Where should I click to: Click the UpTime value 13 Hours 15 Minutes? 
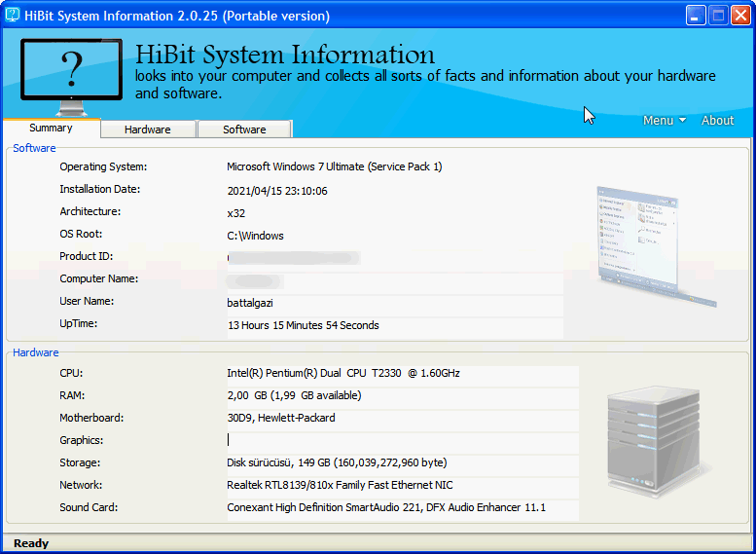click(304, 325)
